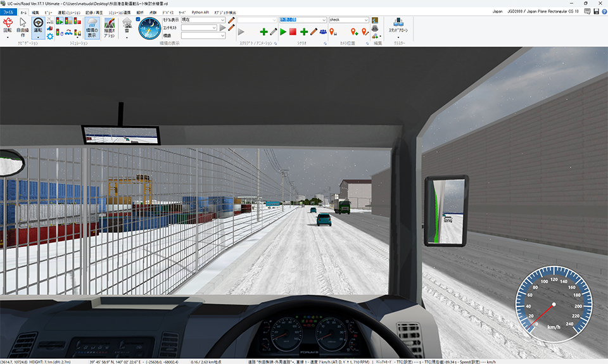Save camera position pin icon

(x=333, y=32)
